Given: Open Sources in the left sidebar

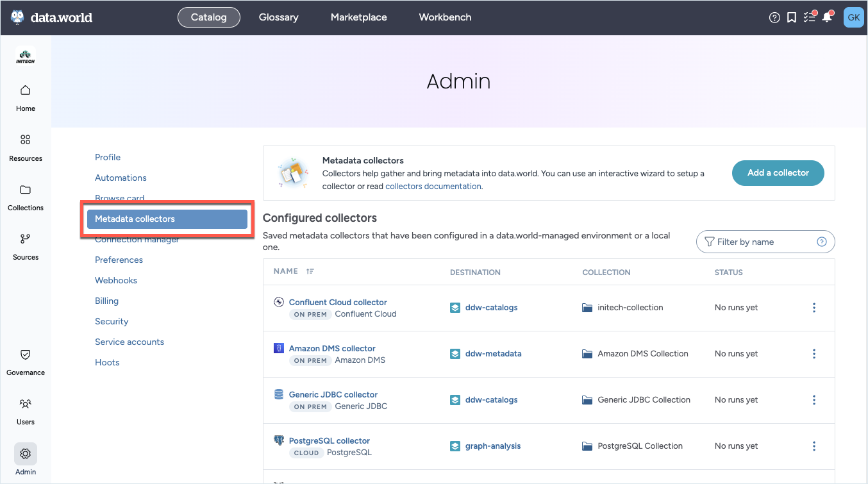Looking at the screenshot, I should tap(26, 246).
